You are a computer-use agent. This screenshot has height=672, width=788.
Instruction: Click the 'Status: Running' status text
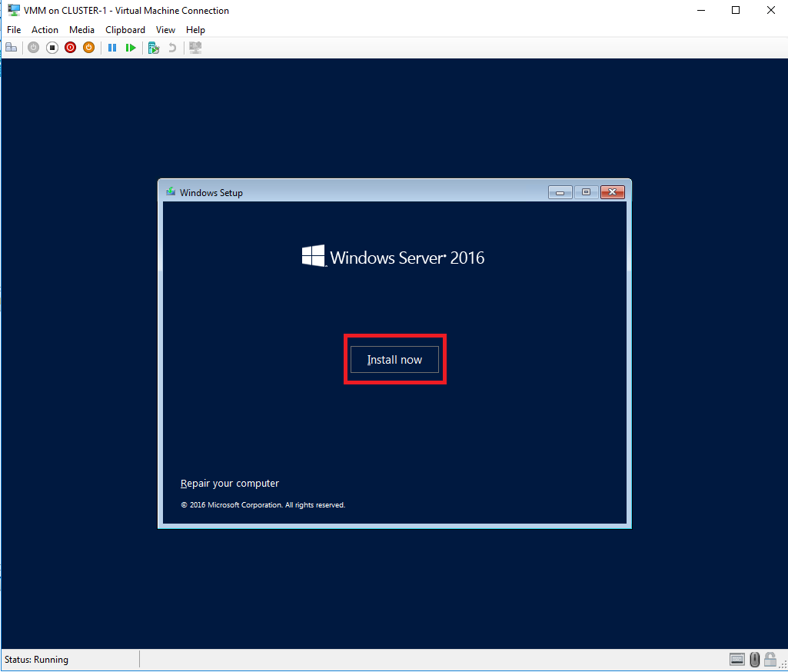pos(36,660)
